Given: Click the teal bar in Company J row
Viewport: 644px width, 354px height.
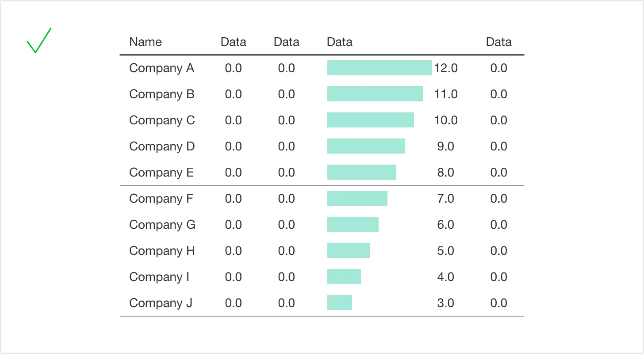Looking at the screenshot, I should [340, 303].
